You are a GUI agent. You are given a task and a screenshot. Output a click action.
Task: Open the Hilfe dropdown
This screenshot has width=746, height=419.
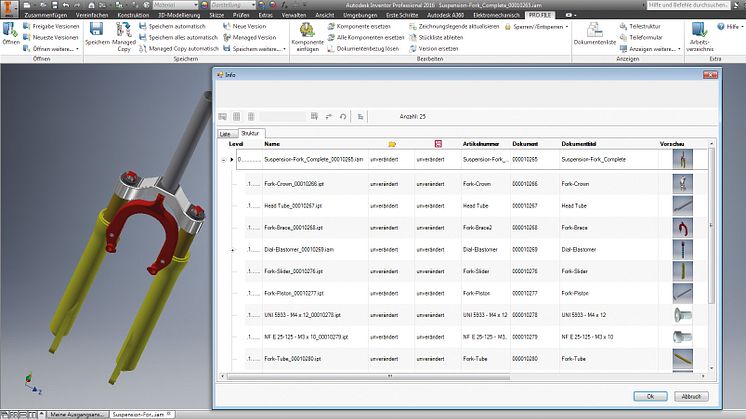pos(730,27)
